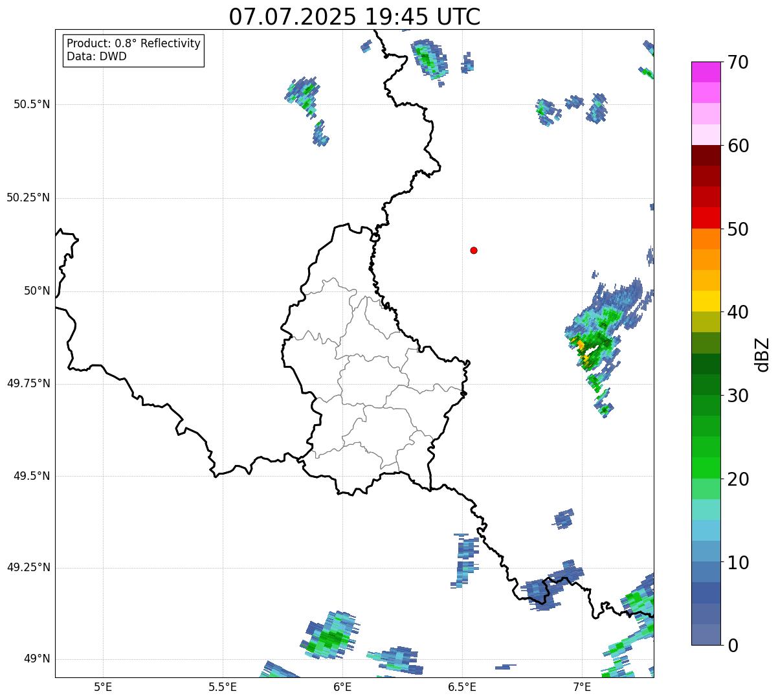
Task: Click the magenta top colorbar segment
Action: click(706, 72)
